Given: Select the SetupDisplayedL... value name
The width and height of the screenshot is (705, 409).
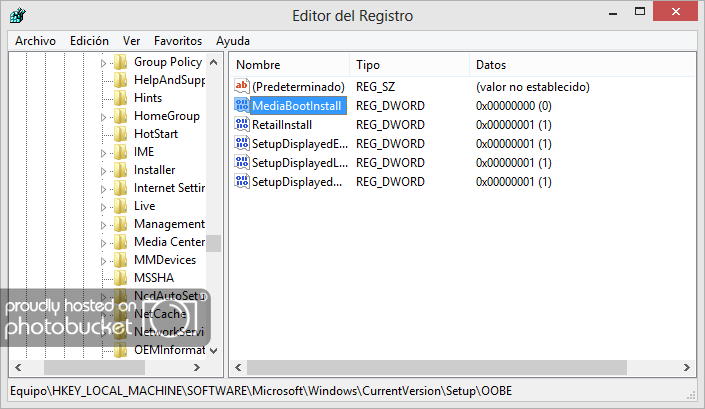Looking at the screenshot, I should [300, 163].
